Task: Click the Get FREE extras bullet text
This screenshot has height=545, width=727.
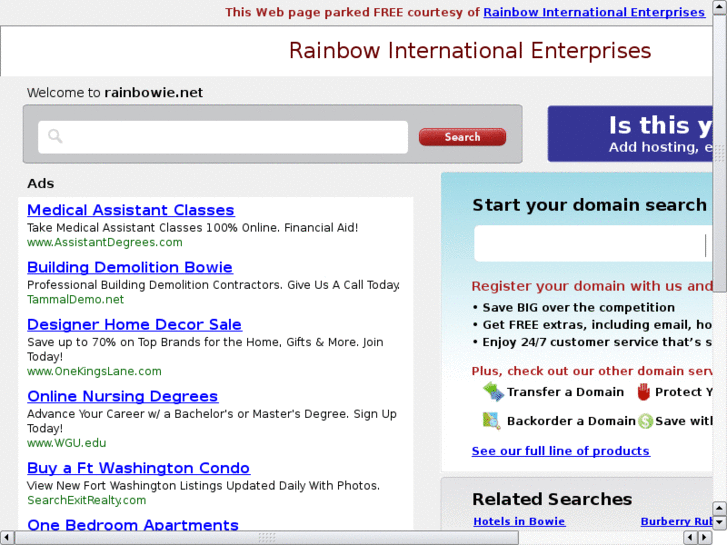Action: click(597, 325)
